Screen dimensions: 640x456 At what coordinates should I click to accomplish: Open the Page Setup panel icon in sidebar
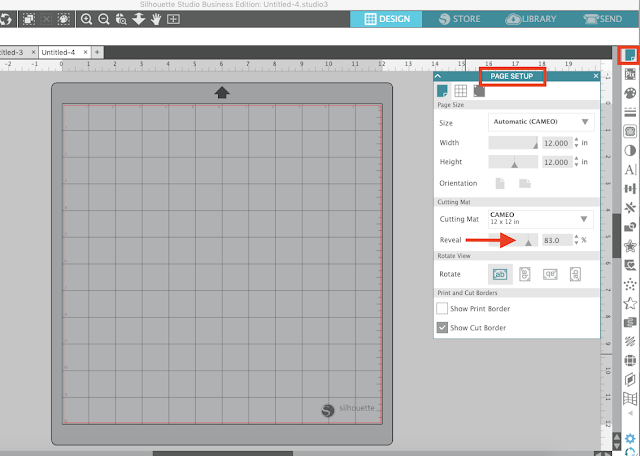click(630, 55)
